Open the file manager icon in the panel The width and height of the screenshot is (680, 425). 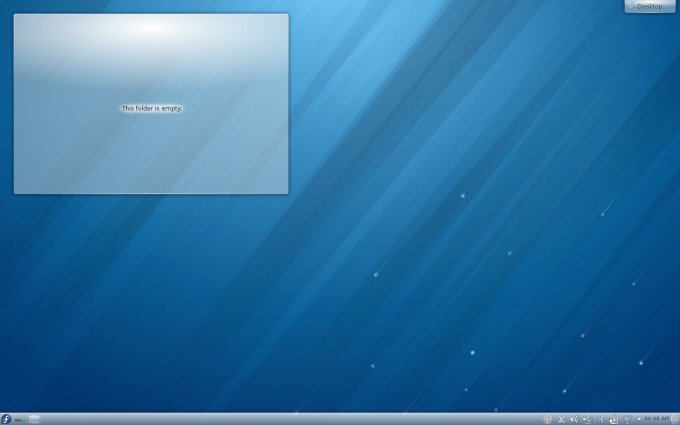[x=34, y=419]
